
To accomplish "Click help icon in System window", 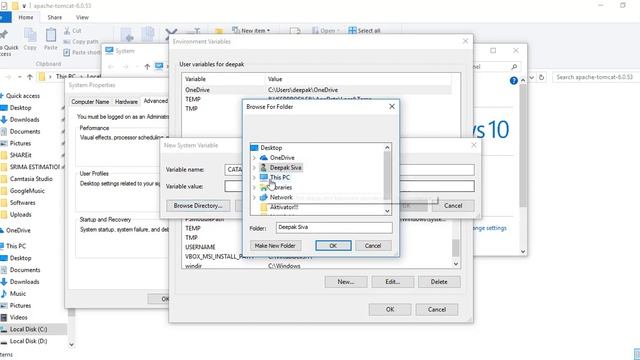I will point(513,81).
